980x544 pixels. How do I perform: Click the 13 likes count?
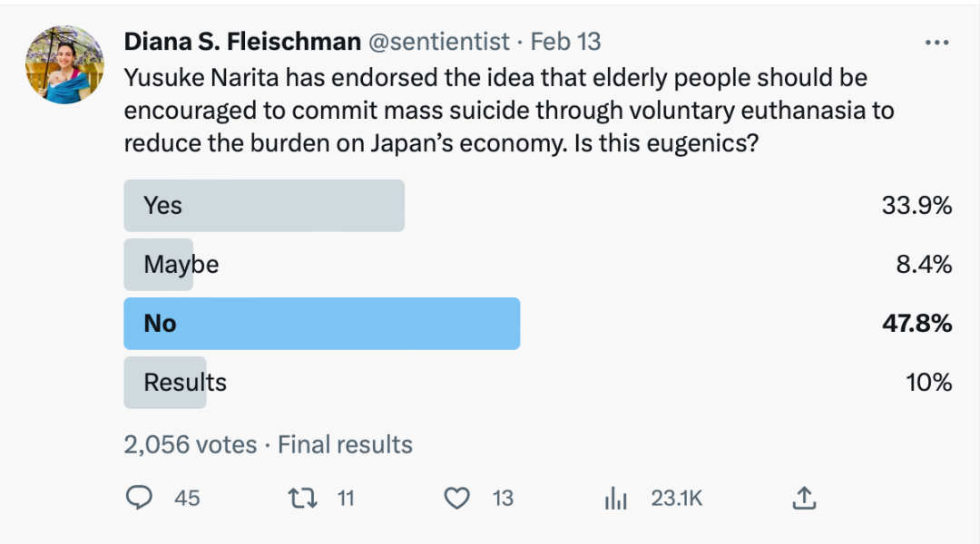[x=502, y=498]
